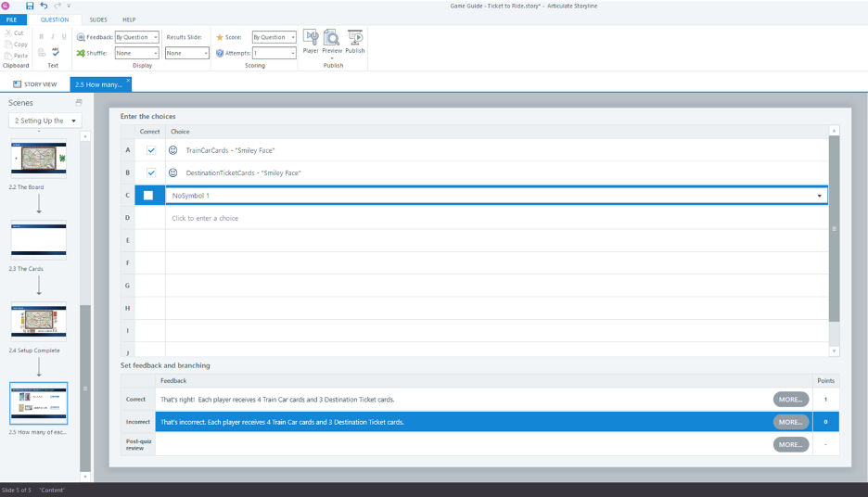Open the Player settings icon
This screenshot has height=497, width=868.
311,38
